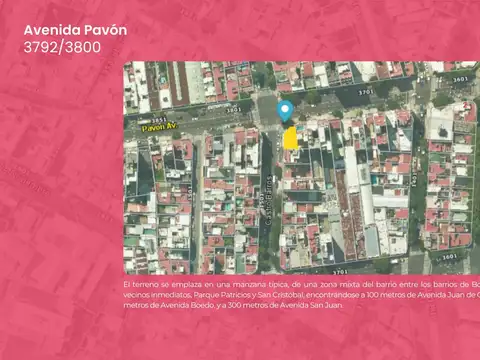Click the '3851' block number label
The height and width of the screenshot is (360, 480).
pyautogui.click(x=159, y=120)
